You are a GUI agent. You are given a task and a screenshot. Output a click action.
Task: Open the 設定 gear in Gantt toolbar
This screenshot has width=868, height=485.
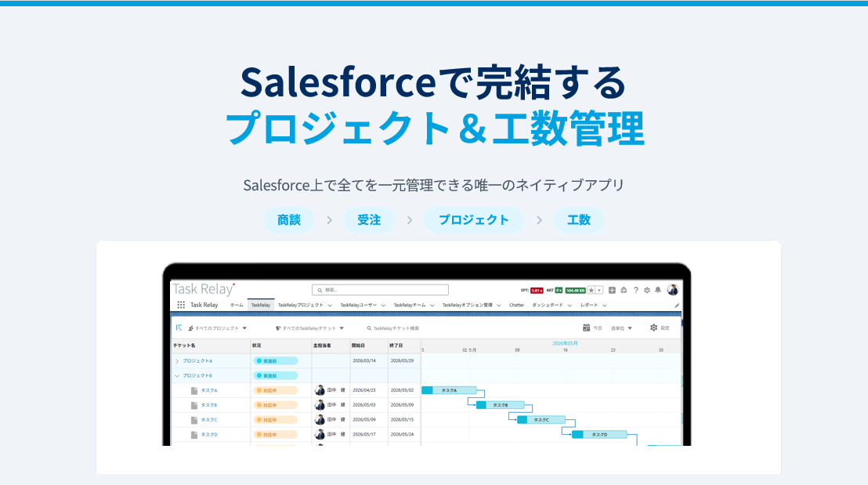coord(654,328)
